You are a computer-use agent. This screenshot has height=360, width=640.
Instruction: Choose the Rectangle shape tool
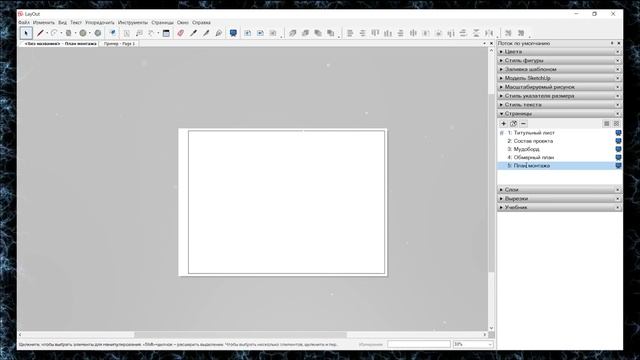[x=69, y=33]
